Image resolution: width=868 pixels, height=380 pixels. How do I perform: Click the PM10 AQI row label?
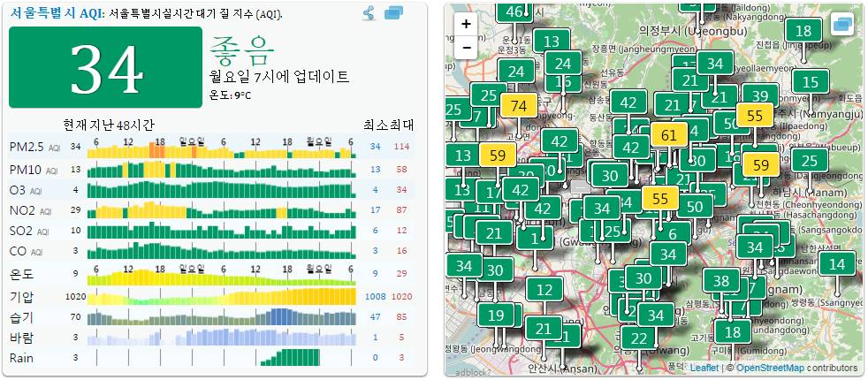click(x=34, y=169)
